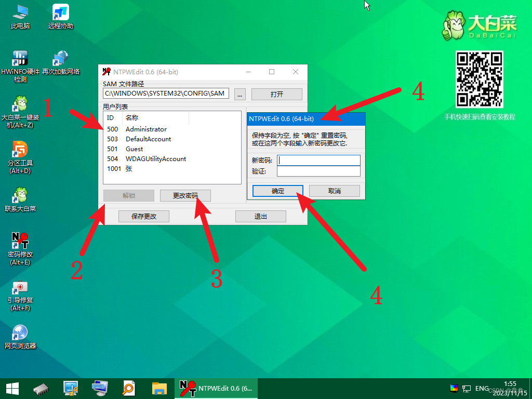Launch 密码修改 desktop shortcut

20,249
